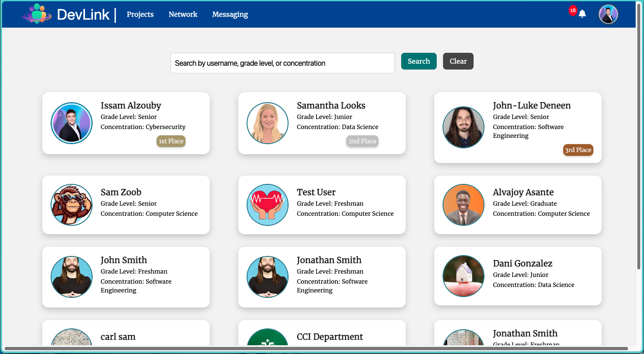
Task: Click 'Grade Level: Graduate' text
Action: 525,204
